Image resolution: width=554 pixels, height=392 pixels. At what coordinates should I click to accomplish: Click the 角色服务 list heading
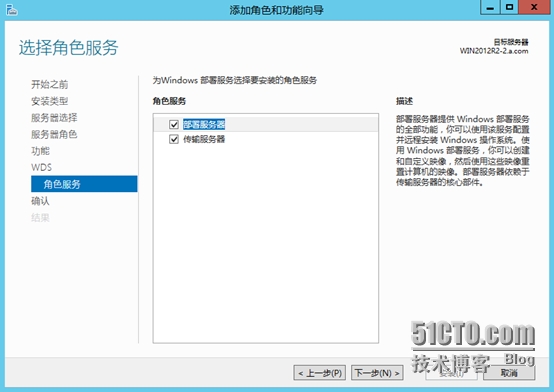click(x=169, y=101)
